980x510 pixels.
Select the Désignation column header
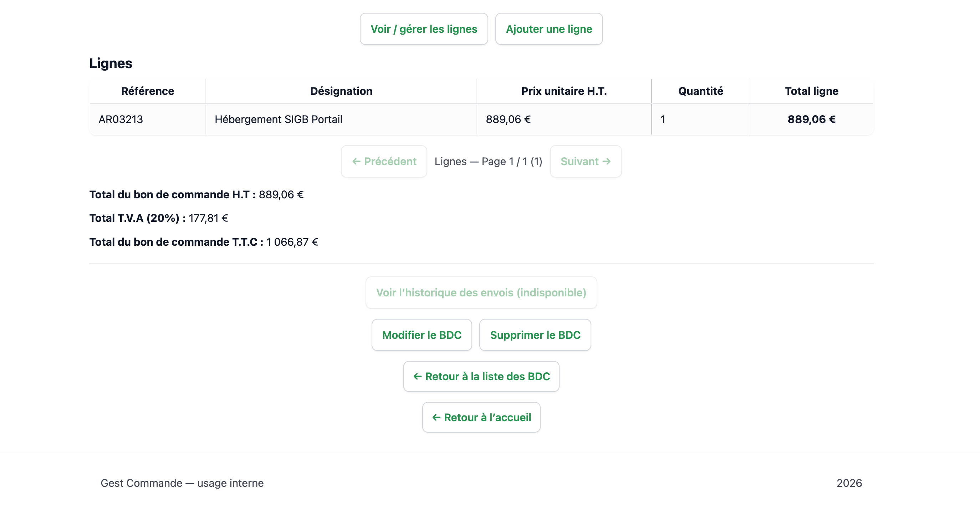tap(341, 91)
